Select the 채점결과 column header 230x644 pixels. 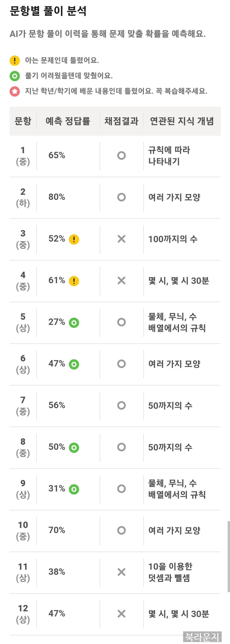click(122, 121)
